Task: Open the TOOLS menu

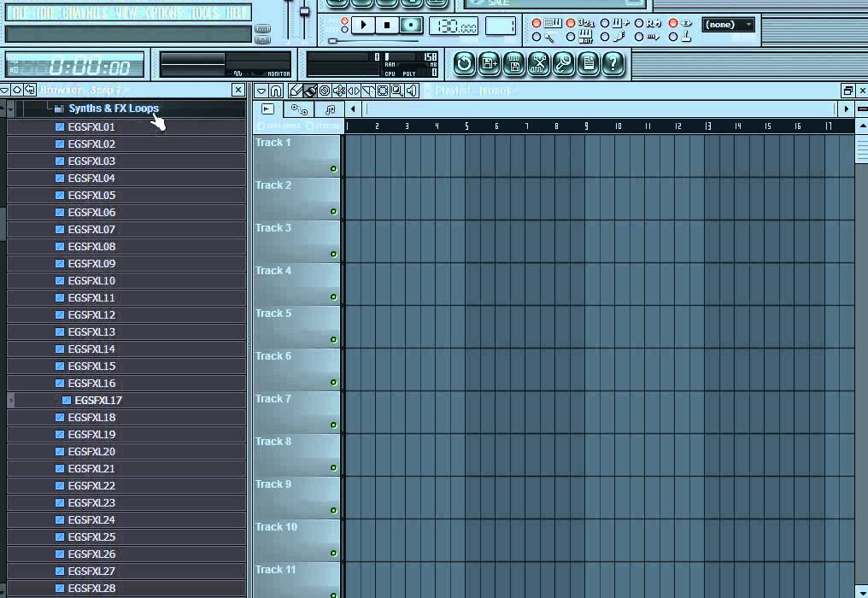Action: [205, 12]
